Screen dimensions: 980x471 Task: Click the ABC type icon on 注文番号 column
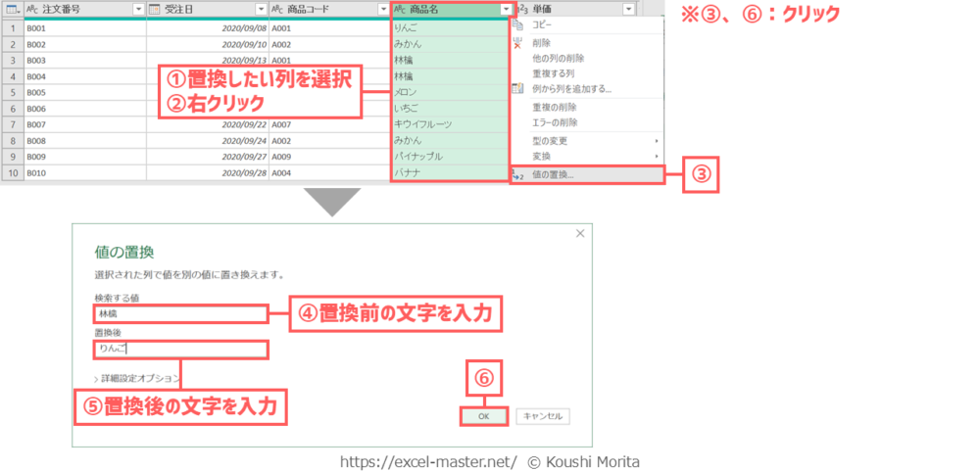tap(32, 9)
